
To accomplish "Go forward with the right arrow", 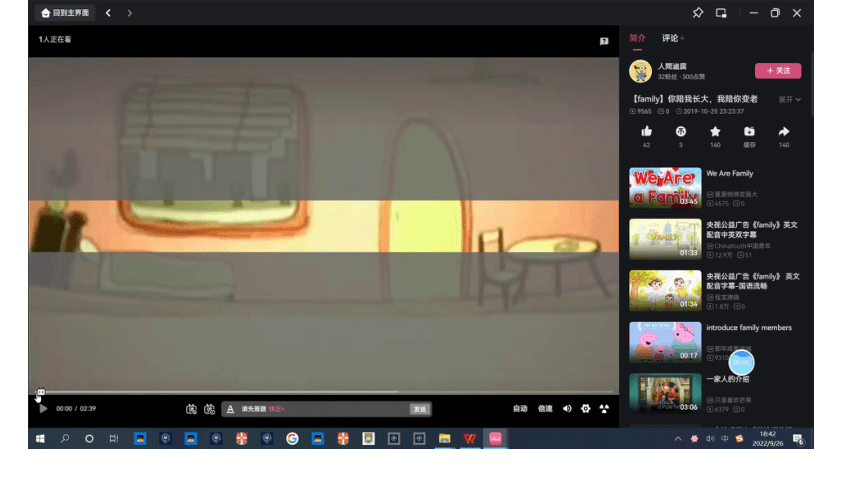I will point(129,13).
